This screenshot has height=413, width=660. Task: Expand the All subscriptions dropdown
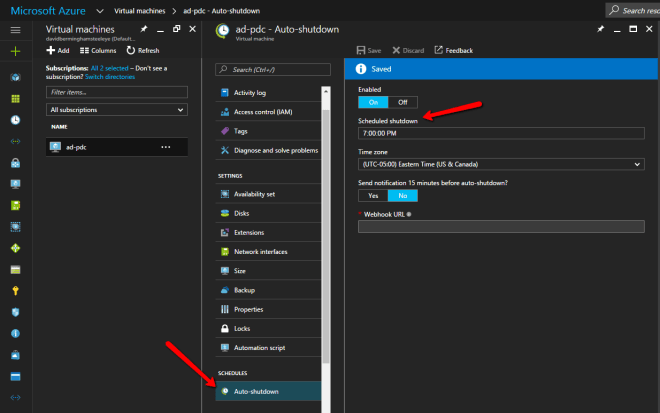(x=116, y=109)
